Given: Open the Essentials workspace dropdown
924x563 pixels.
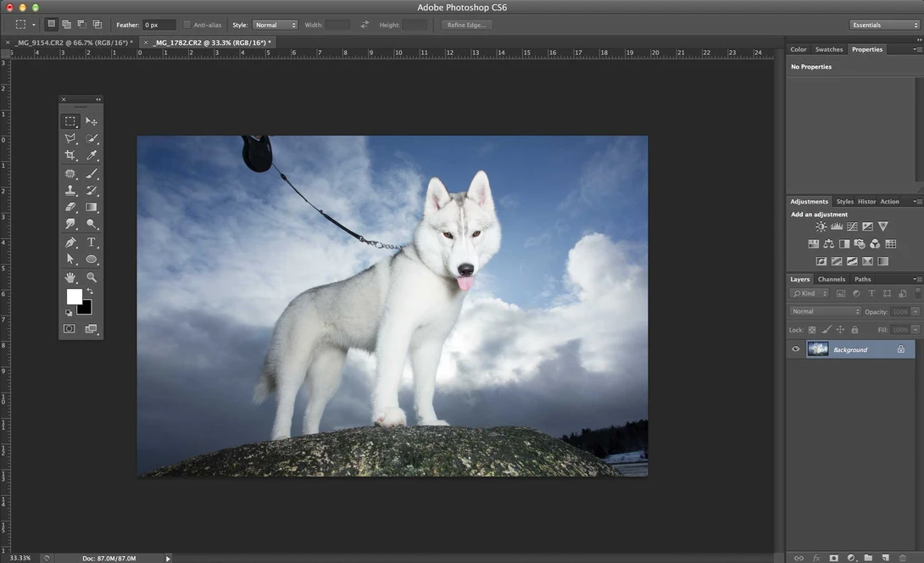Looking at the screenshot, I should [884, 25].
